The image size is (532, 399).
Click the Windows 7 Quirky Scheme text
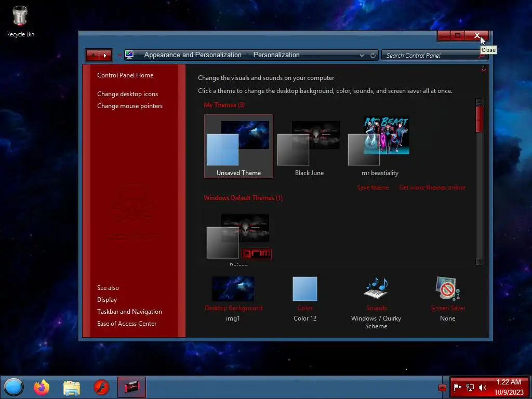coord(376,322)
